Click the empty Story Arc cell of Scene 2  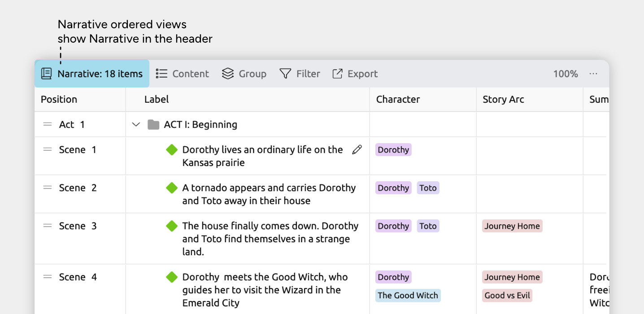tap(530, 194)
